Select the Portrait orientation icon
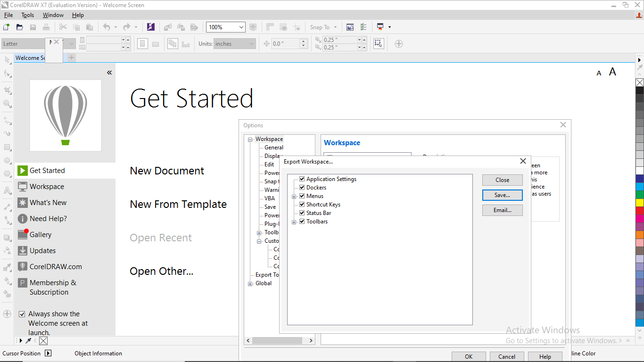 pos(142,44)
